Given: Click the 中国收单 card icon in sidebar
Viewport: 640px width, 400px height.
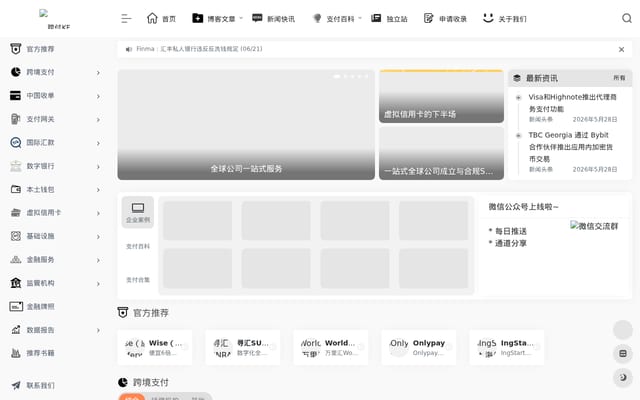Looking at the screenshot, I should point(16,96).
